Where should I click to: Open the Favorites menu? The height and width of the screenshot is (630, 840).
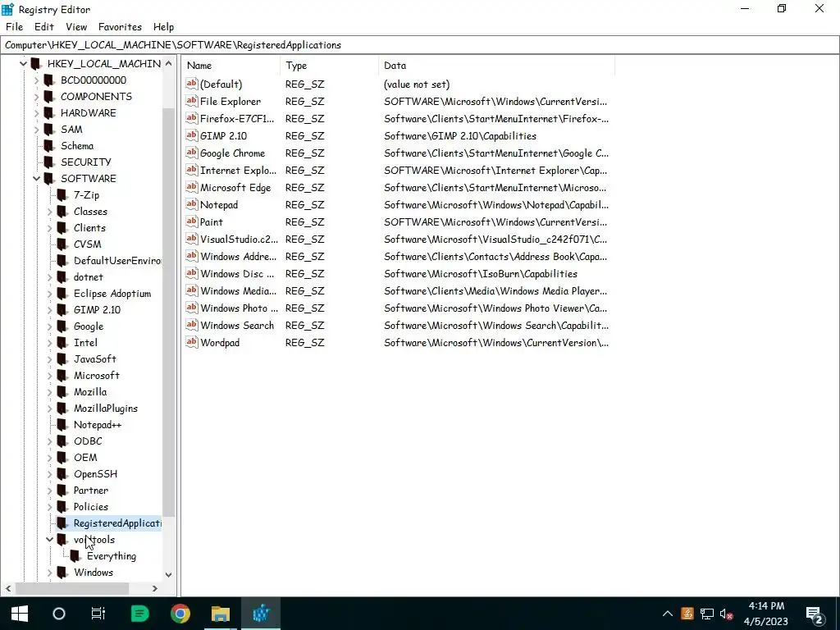click(x=120, y=27)
